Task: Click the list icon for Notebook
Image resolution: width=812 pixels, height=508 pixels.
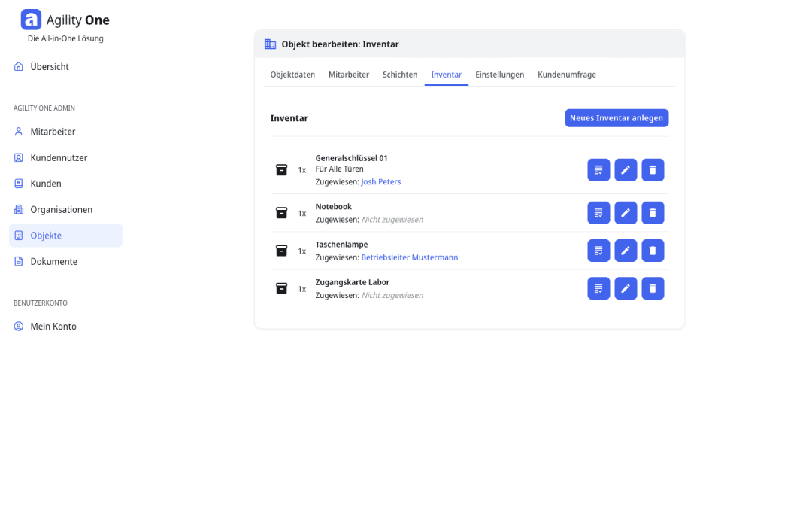Action: click(x=598, y=213)
